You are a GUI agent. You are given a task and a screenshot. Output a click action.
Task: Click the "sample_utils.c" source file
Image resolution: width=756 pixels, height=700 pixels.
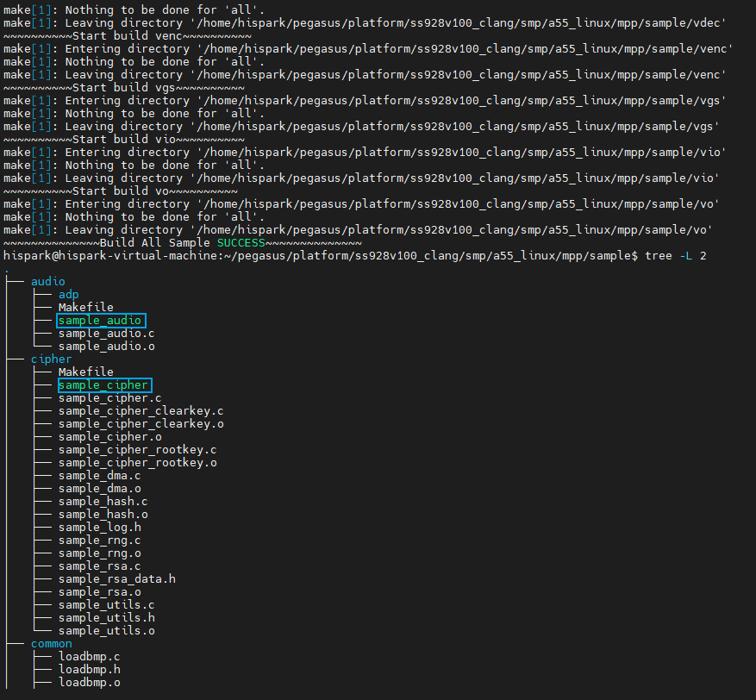pyautogui.click(x=107, y=605)
